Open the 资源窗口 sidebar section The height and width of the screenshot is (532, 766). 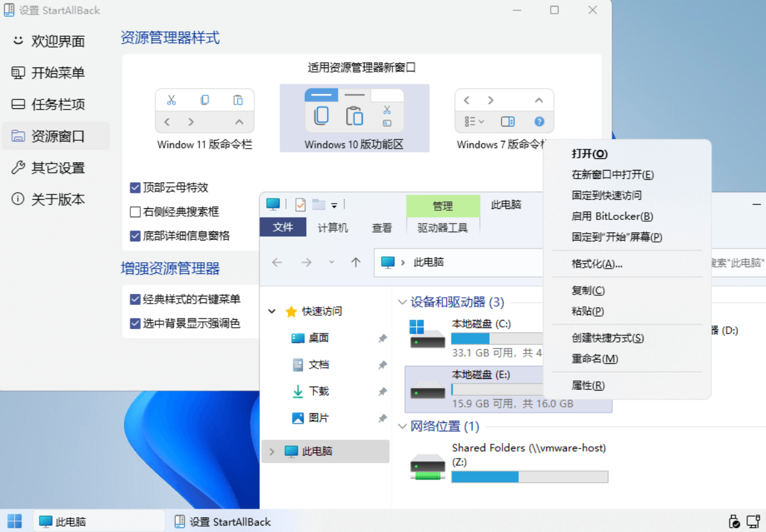point(57,136)
